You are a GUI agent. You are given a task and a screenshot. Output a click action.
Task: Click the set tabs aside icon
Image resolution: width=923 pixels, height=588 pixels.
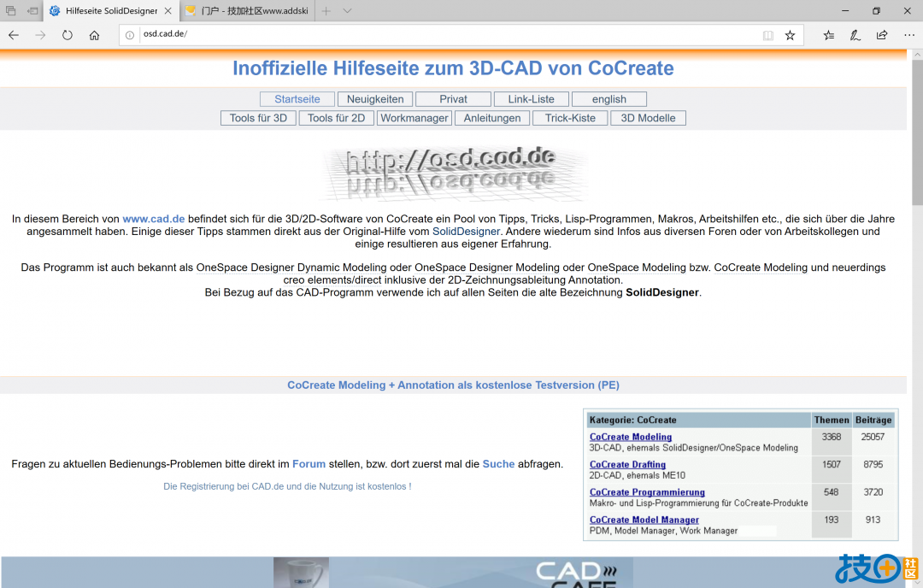coord(33,10)
